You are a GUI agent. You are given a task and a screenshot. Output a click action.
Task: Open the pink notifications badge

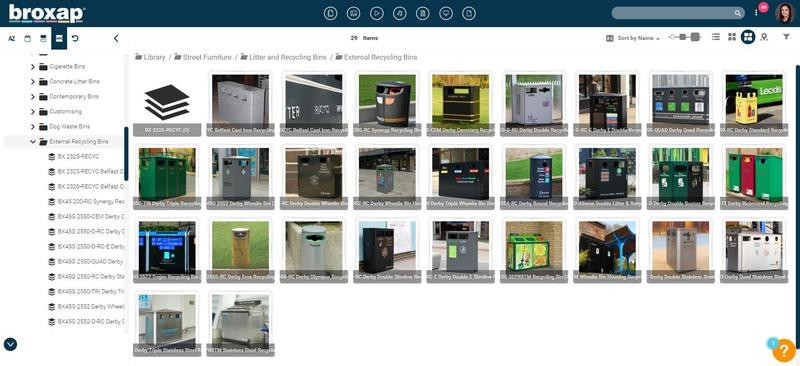[x=763, y=7]
